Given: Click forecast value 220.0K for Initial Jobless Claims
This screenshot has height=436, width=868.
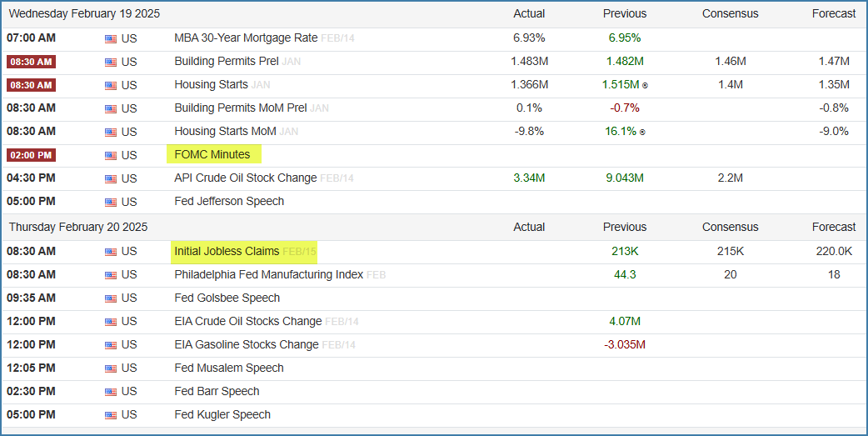Looking at the screenshot, I should pos(834,251).
